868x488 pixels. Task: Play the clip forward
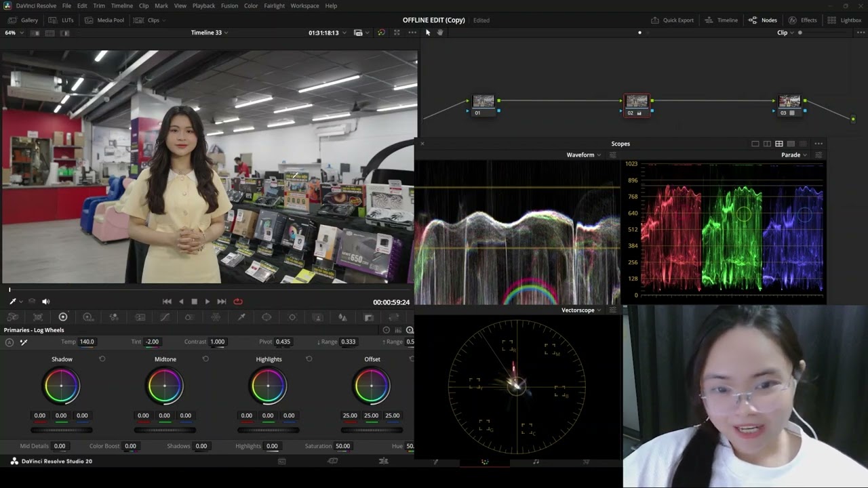tap(208, 302)
